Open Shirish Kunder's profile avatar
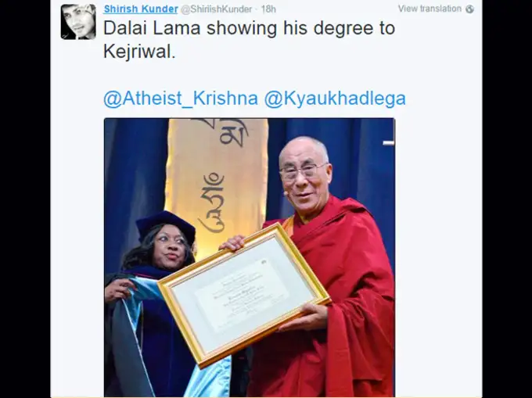This screenshot has width=532, height=398. pyautogui.click(x=78, y=22)
